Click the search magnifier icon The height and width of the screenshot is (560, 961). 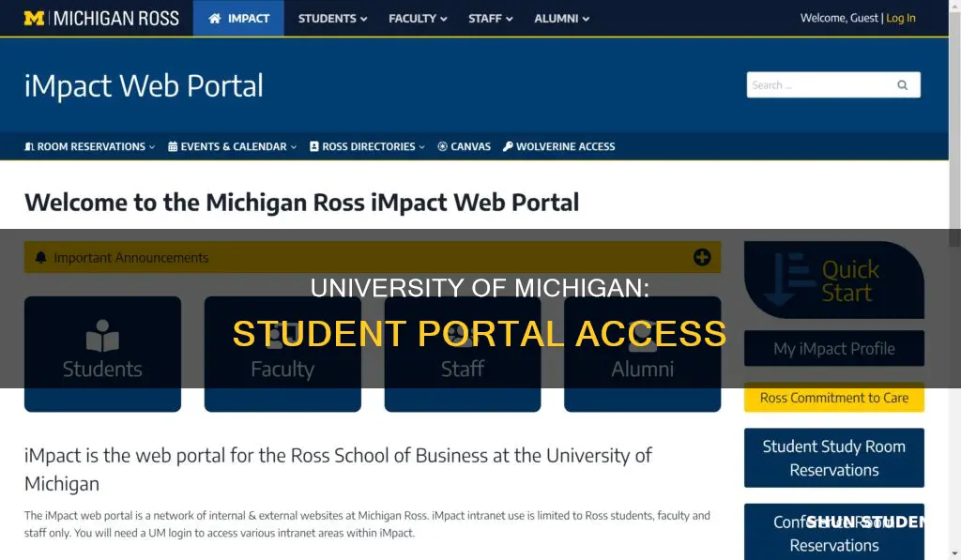coord(902,85)
